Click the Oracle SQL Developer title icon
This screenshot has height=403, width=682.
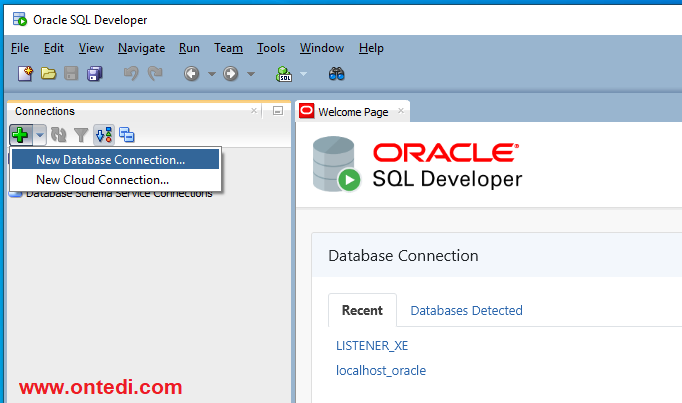click(x=20, y=20)
